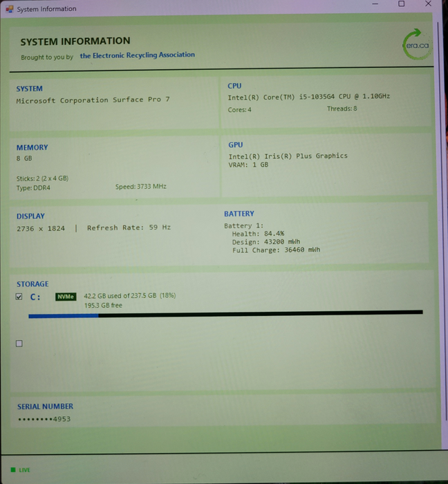The height and width of the screenshot is (484, 448).
Task: Click the 'Battery 1:' label
Action: pyautogui.click(x=244, y=225)
